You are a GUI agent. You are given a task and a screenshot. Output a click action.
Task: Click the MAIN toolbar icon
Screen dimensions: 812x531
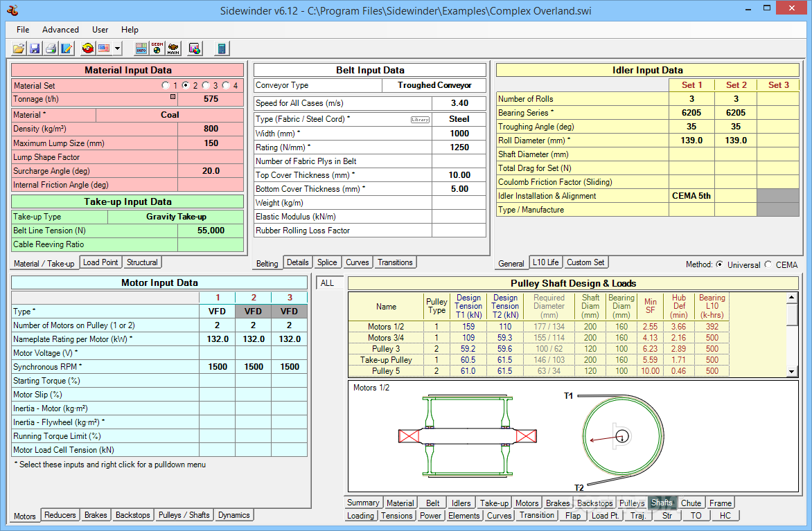pyautogui.click(x=173, y=48)
